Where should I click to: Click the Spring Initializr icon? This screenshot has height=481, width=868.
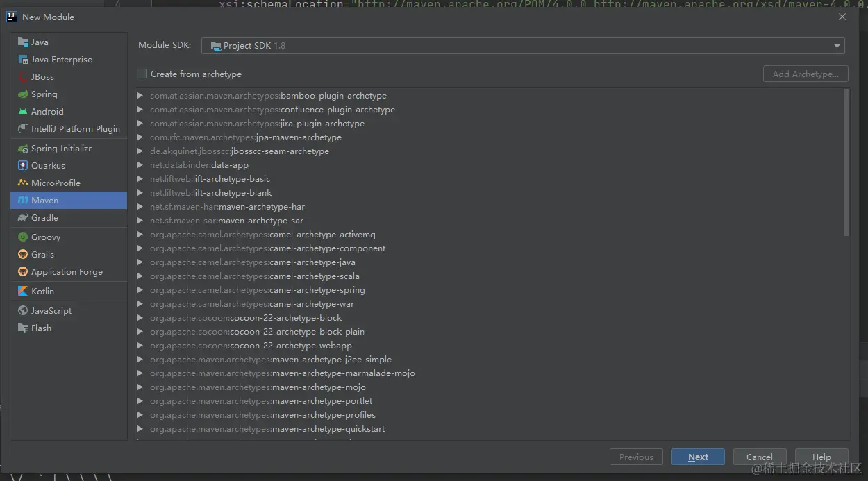[x=23, y=149]
